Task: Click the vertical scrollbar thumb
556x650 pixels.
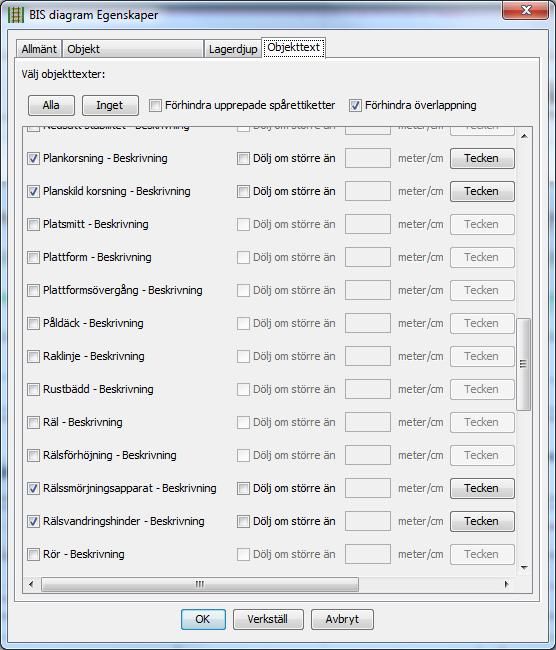Action: click(524, 364)
